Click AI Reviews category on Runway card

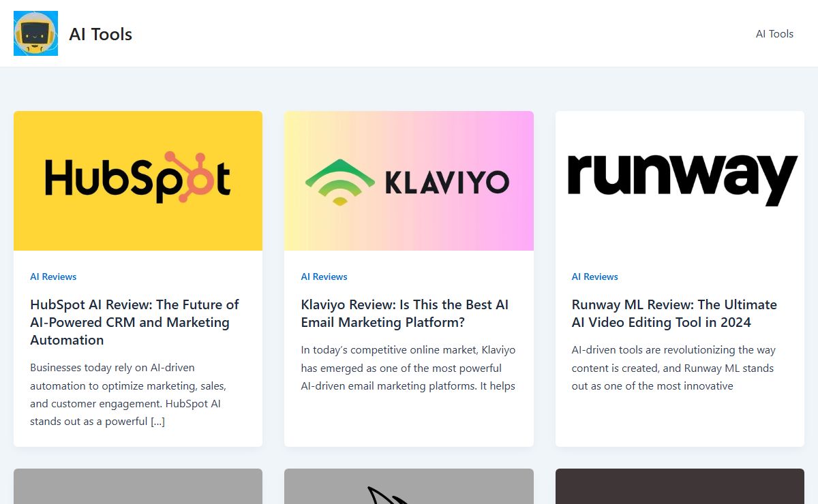point(595,277)
